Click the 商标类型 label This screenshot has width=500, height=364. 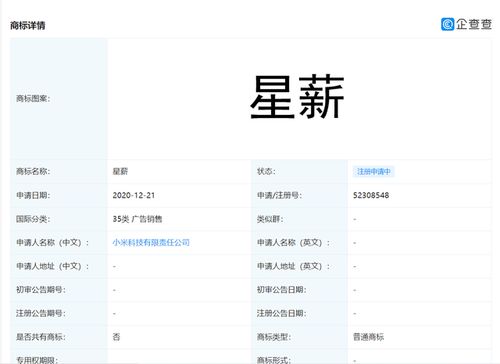tap(274, 337)
